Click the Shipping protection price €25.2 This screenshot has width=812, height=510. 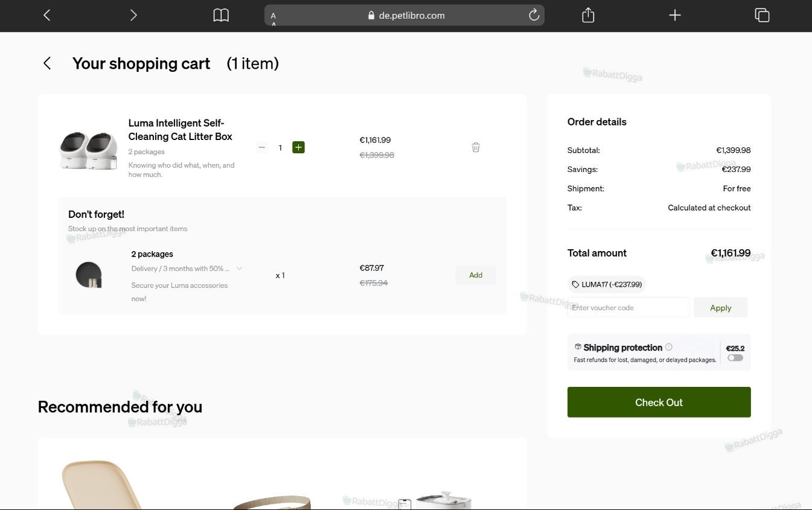pyautogui.click(x=735, y=348)
